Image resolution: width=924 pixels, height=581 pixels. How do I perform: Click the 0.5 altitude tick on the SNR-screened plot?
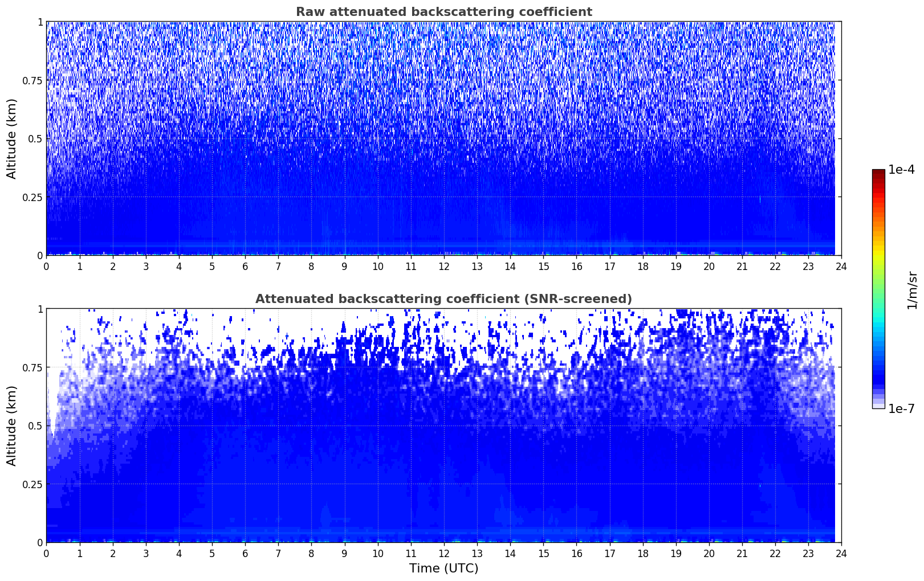pos(35,426)
